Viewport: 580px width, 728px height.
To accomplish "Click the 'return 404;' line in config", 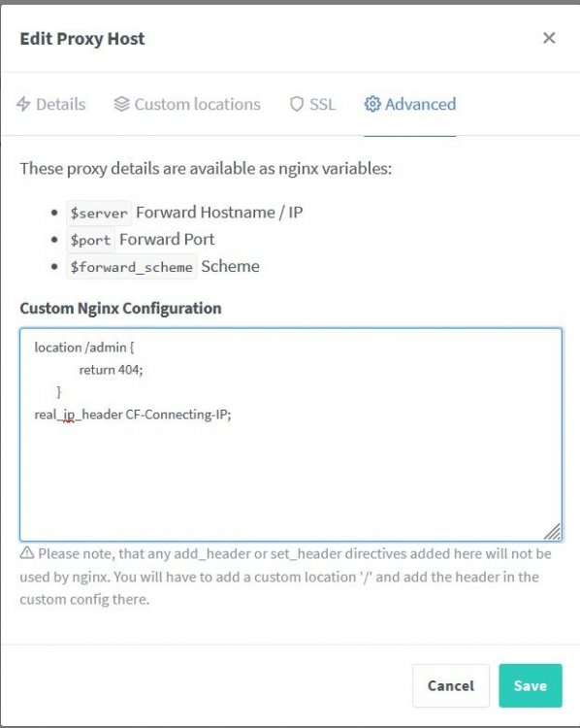I will (111, 370).
